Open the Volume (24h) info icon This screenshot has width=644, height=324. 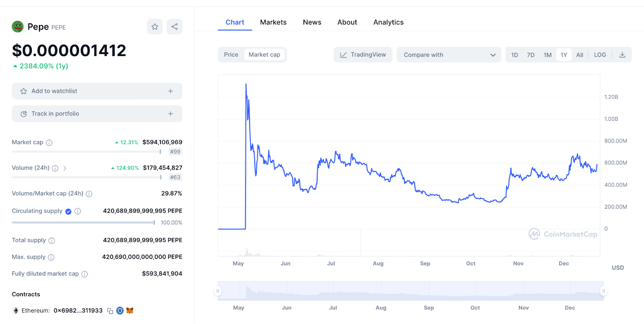tap(55, 168)
